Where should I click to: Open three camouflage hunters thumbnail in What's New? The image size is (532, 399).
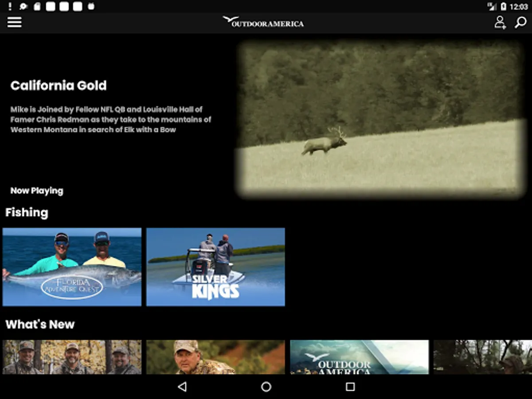(72, 357)
